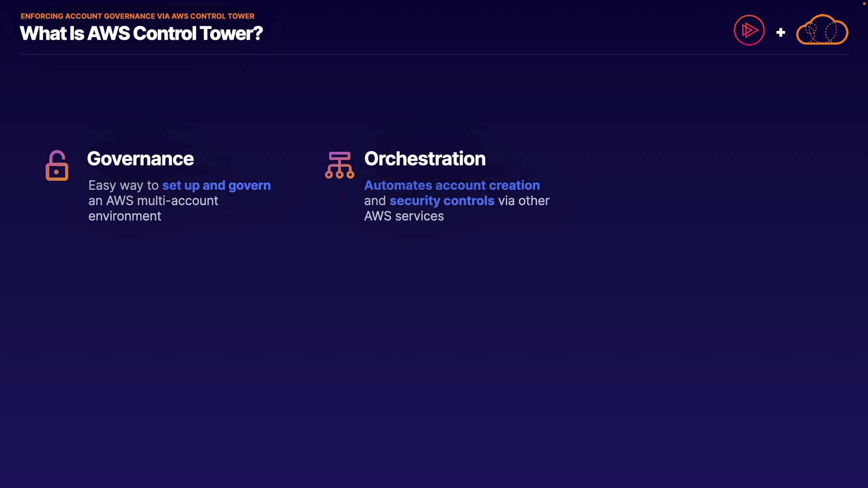Image resolution: width=868 pixels, height=488 pixels.
Task: Click the small orange dot in the corner
Action: pos(864,4)
